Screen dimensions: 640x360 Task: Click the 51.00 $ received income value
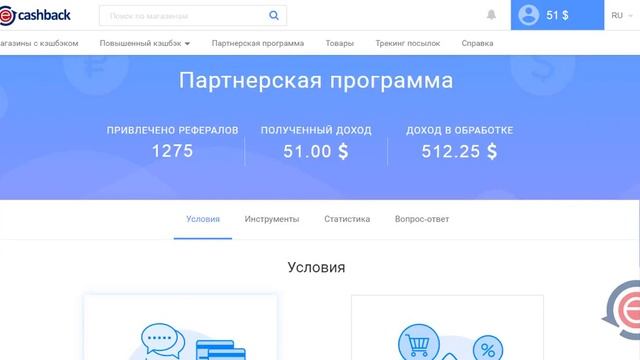(316, 151)
